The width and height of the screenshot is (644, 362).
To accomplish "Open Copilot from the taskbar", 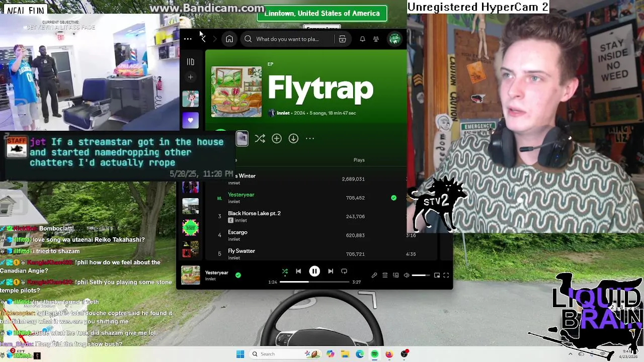I will pos(330,354).
